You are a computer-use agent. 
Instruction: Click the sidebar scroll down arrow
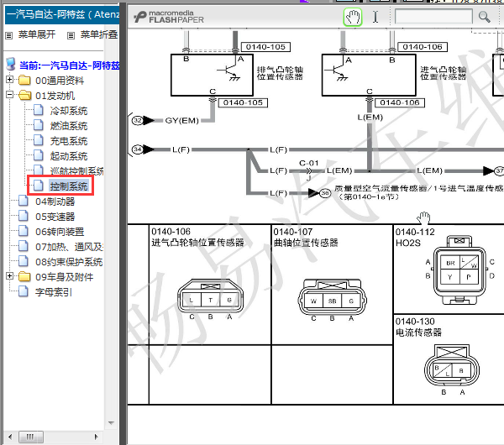point(111,423)
